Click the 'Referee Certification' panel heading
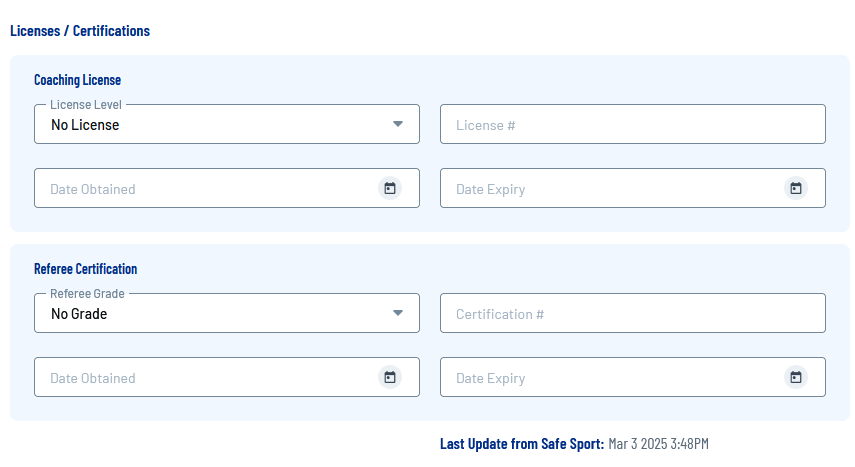This screenshot has width=855, height=467. point(86,269)
